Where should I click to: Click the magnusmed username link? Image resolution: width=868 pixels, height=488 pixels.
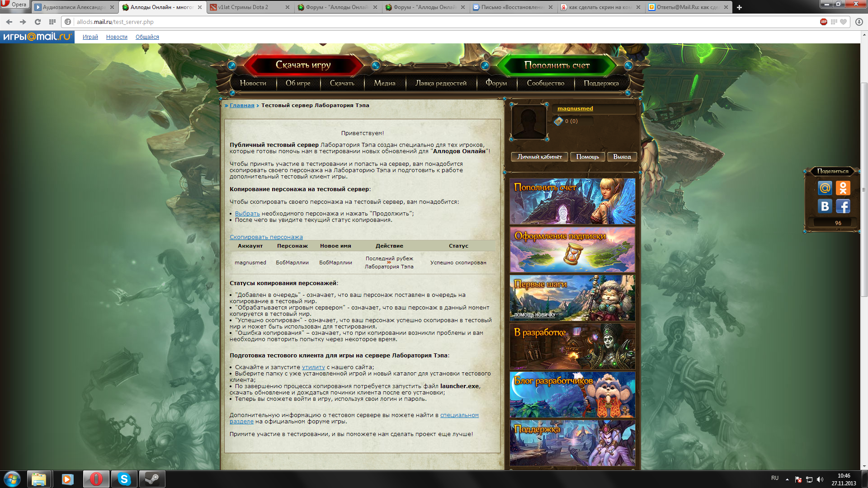pyautogui.click(x=575, y=108)
